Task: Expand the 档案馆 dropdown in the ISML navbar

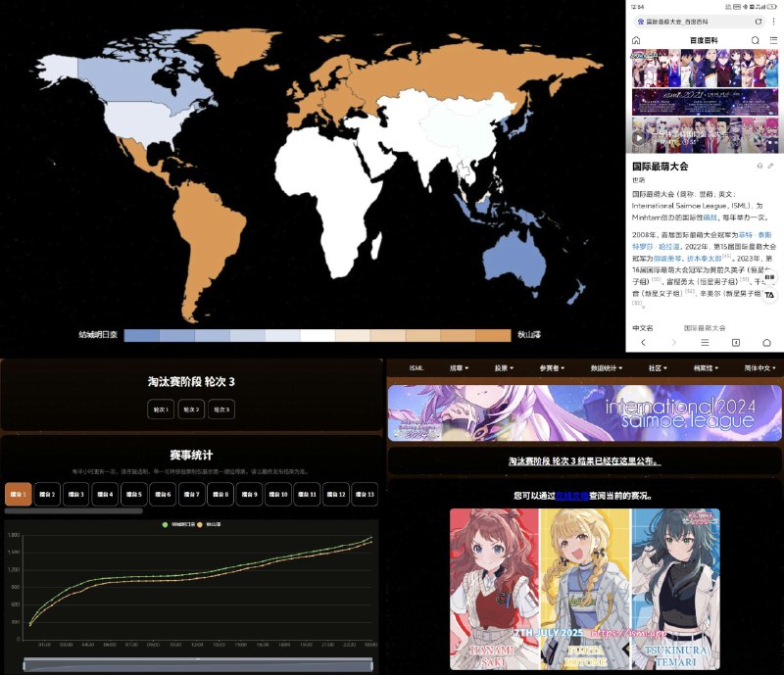Action: (x=706, y=368)
